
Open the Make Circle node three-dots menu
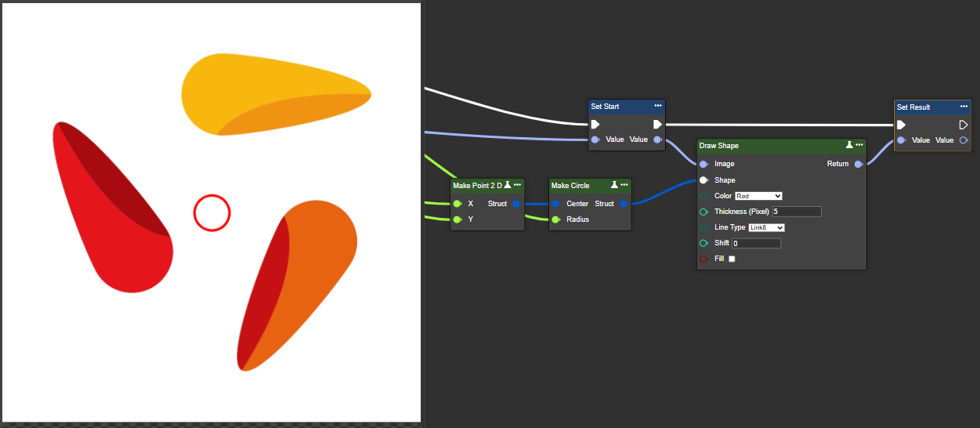pyautogui.click(x=624, y=185)
